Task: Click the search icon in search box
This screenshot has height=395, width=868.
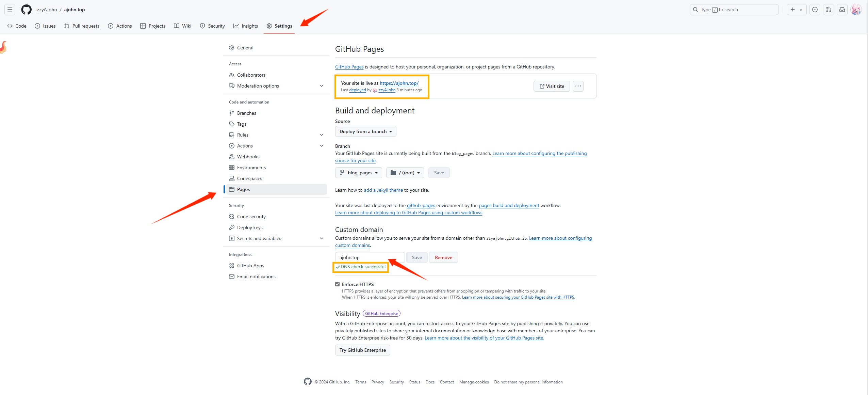Action: (x=695, y=10)
